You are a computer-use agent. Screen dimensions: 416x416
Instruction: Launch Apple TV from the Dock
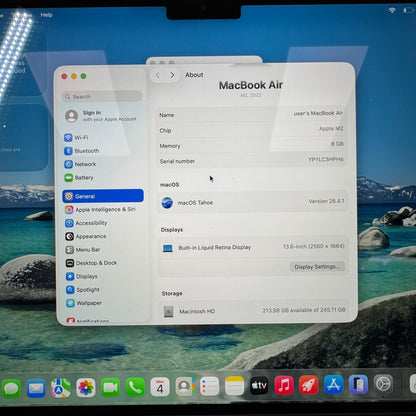(x=259, y=385)
